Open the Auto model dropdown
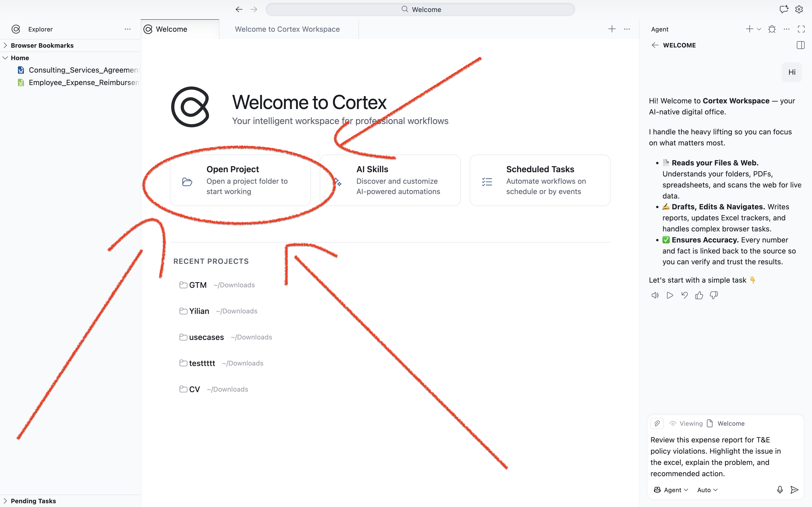Image resolution: width=812 pixels, height=507 pixels. click(707, 490)
